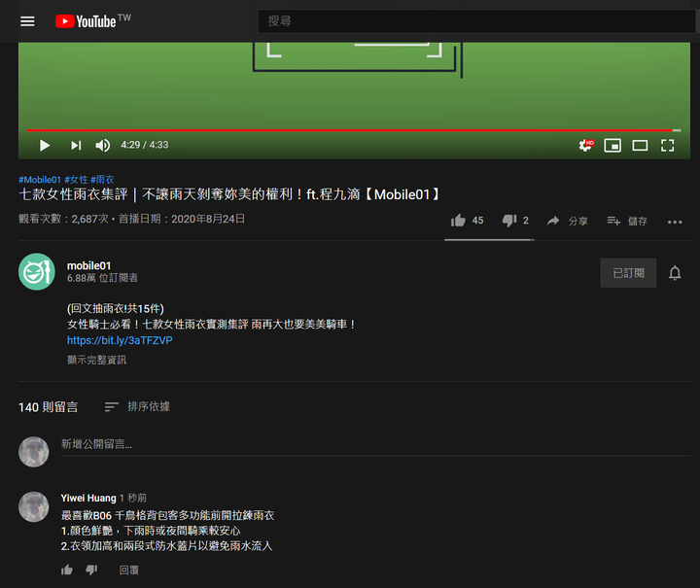The width and height of the screenshot is (700, 588).
Task: Save the video via 儲存
Action: click(x=627, y=221)
